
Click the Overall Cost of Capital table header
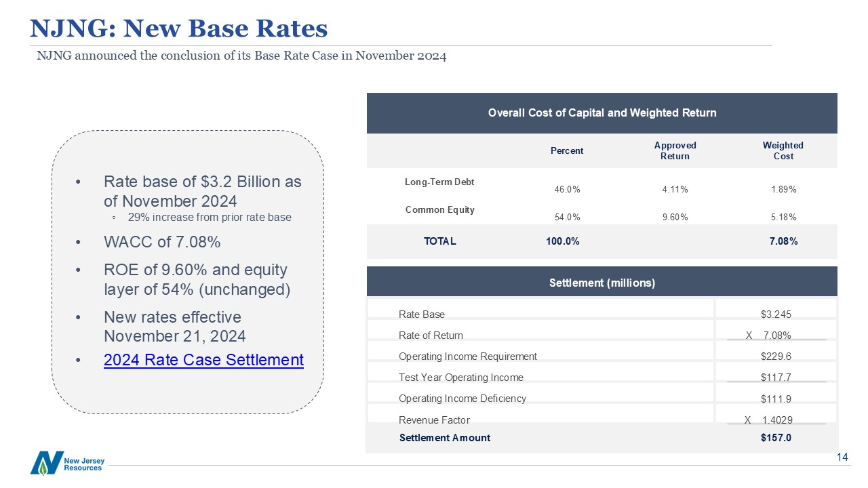601,113
